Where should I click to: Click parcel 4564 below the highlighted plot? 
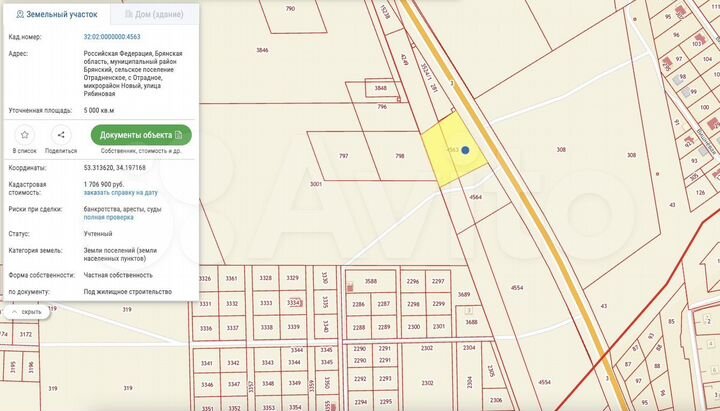pos(476,197)
